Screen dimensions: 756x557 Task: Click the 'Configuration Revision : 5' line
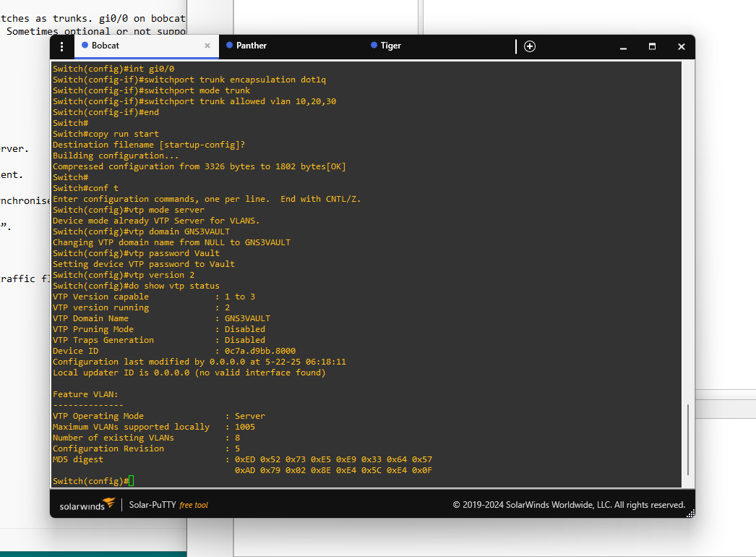(146, 448)
